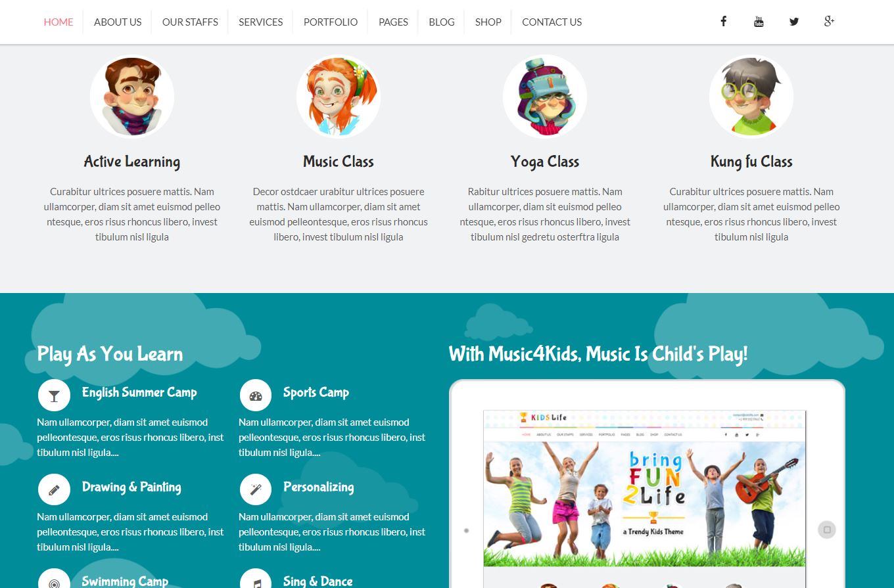Click the Sports Camp gauge icon

[256, 396]
